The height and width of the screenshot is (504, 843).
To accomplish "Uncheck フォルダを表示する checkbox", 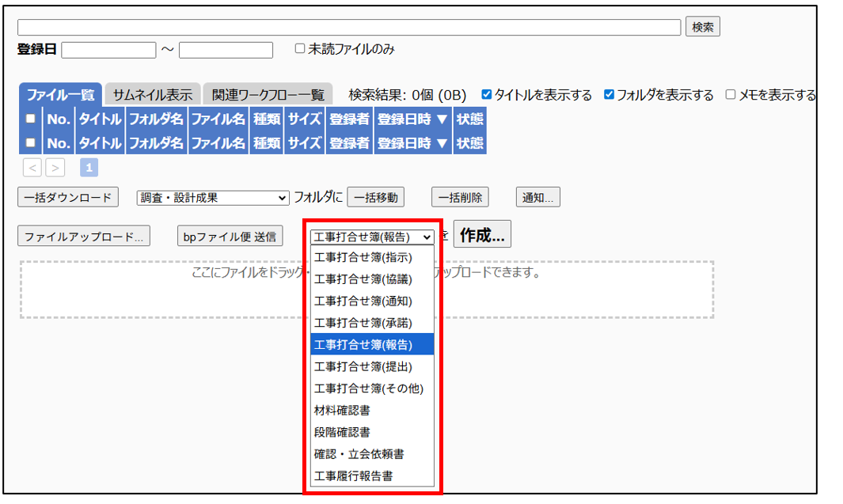I will click(x=609, y=95).
